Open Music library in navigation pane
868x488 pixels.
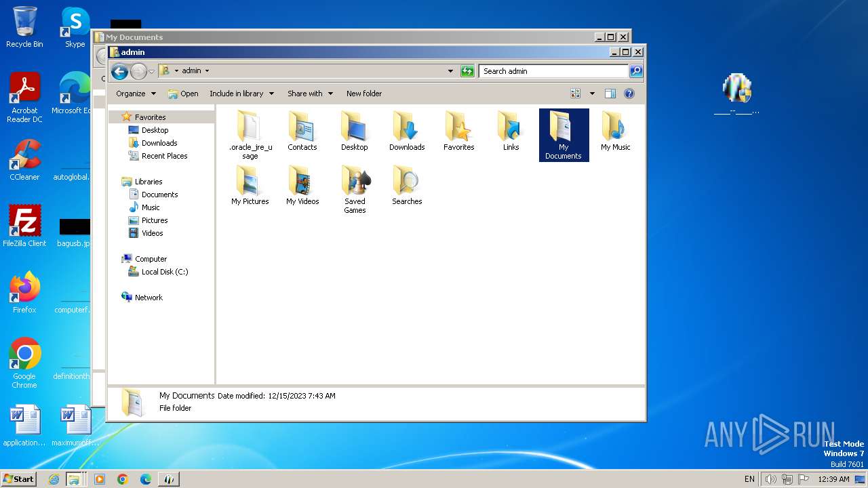click(151, 207)
